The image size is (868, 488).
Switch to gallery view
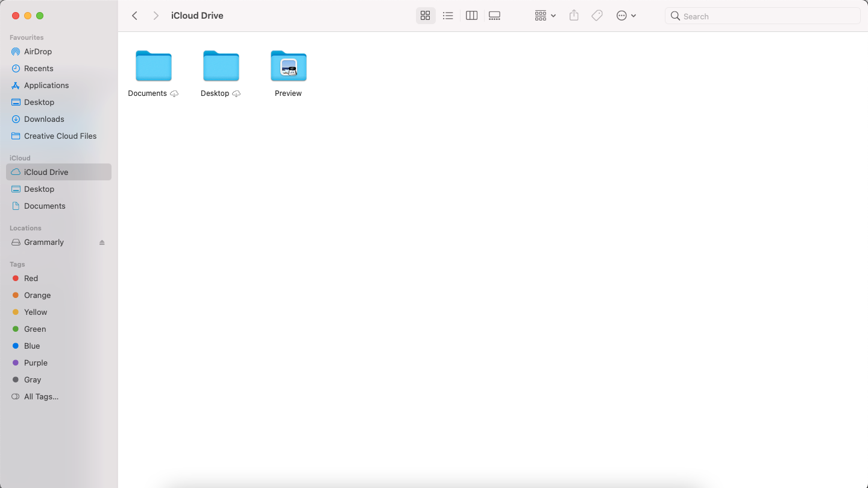coord(495,16)
